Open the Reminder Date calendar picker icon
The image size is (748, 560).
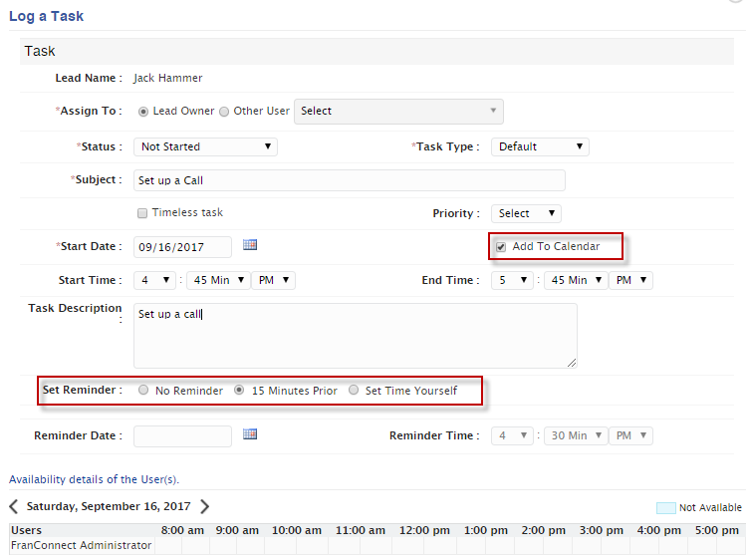click(250, 434)
